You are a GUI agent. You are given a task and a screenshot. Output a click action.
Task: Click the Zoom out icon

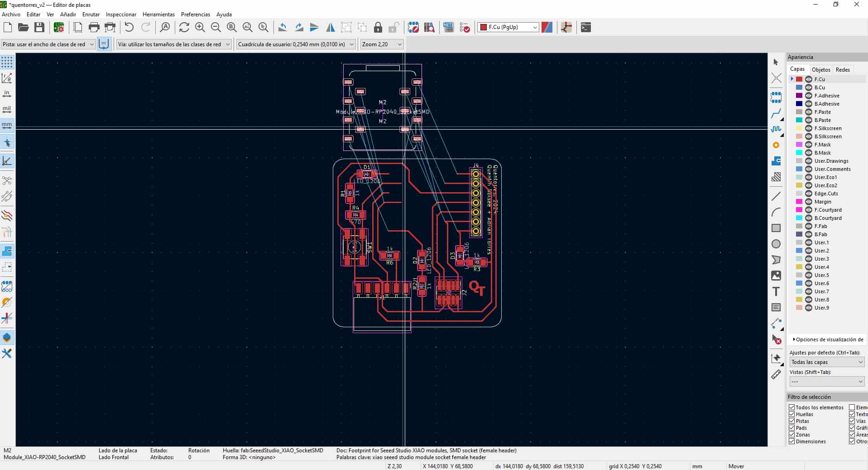[x=216, y=27]
